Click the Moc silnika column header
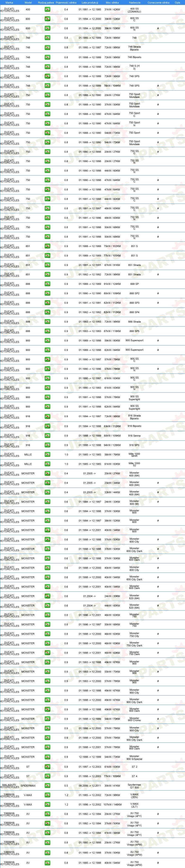185x868 pixels. (x=112, y=2)
